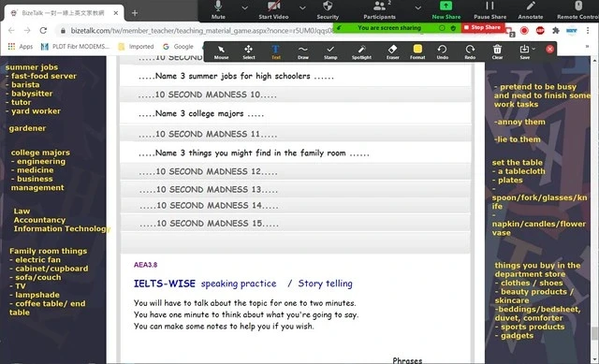Viewport: 599px width, 364px height.
Task: Go back in Chrome browser
Action: (11, 31)
